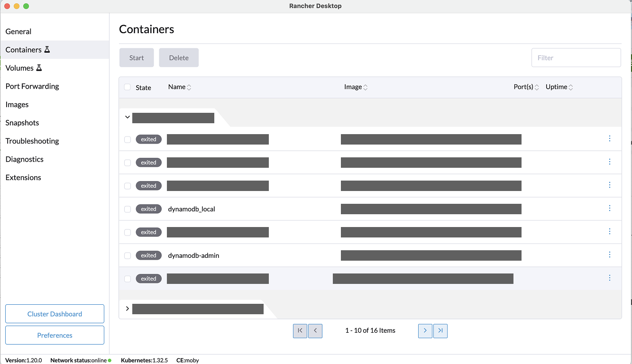Open the Snapshots section
Viewport: 632px width, 364px height.
pos(55,123)
